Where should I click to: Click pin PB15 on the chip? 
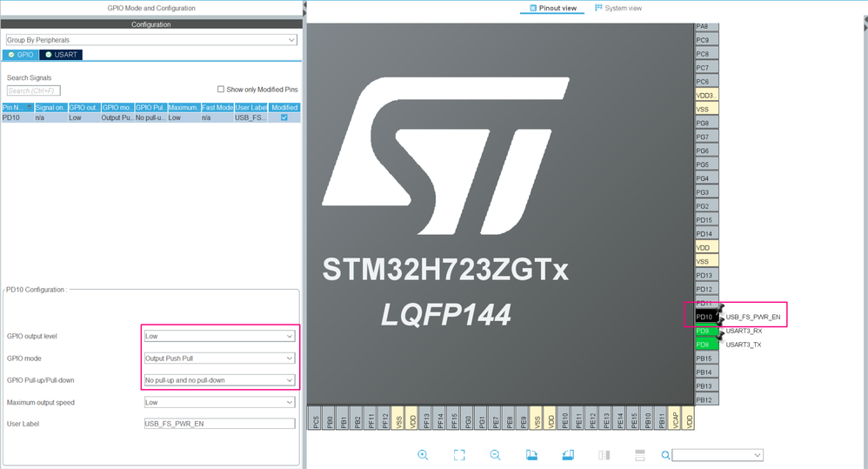(x=706, y=358)
